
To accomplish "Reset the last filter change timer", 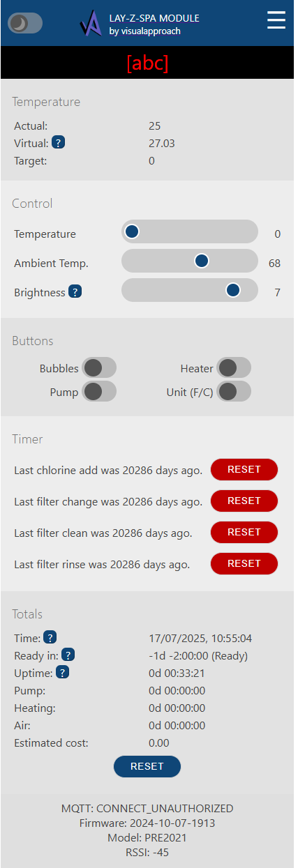I will tap(244, 501).
